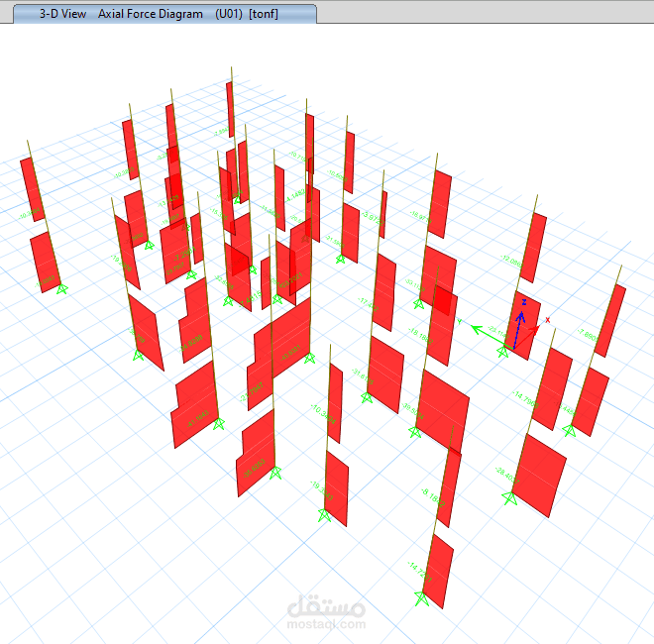This screenshot has width=654, height=644.
Task: Click the -14.7201 axial force label
Action: click(x=419, y=572)
